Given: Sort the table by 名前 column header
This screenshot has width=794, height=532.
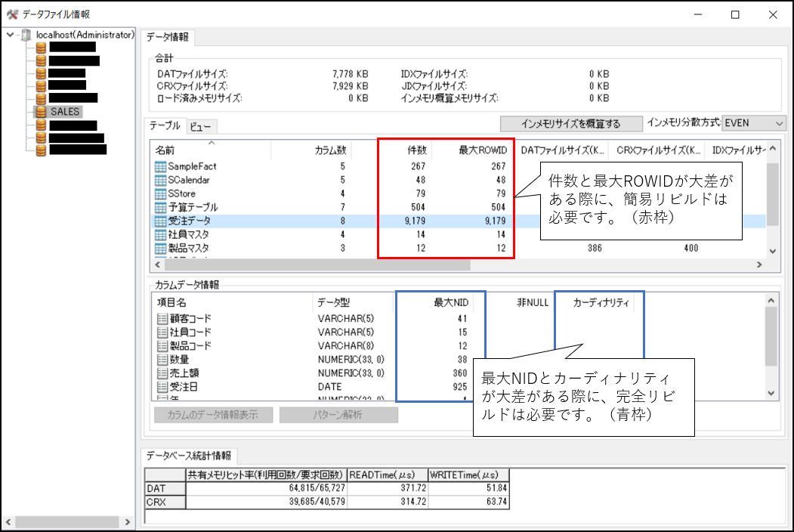Looking at the screenshot, I should click(x=165, y=150).
